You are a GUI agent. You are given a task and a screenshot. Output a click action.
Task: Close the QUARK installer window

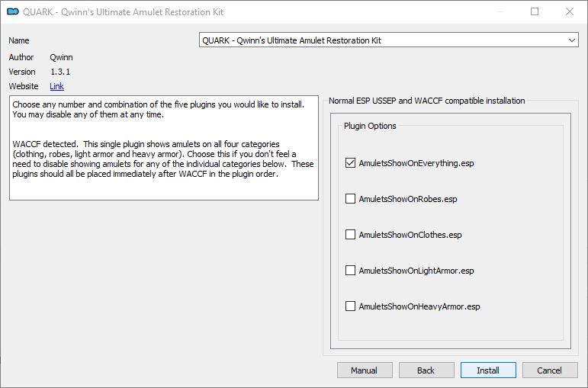pos(570,11)
